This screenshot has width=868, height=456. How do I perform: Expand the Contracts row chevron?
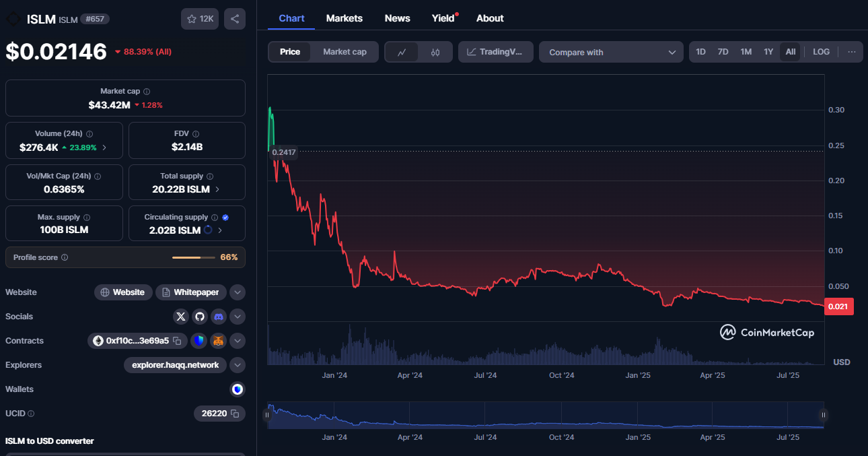(x=238, y=341)
